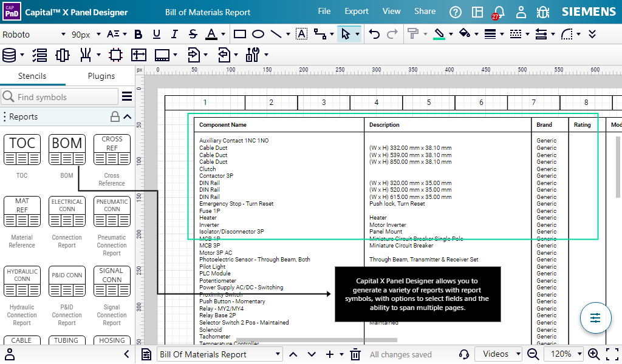Select the line drawing tool
This screenshot has width=622, height=364.
tap(276, 35)
